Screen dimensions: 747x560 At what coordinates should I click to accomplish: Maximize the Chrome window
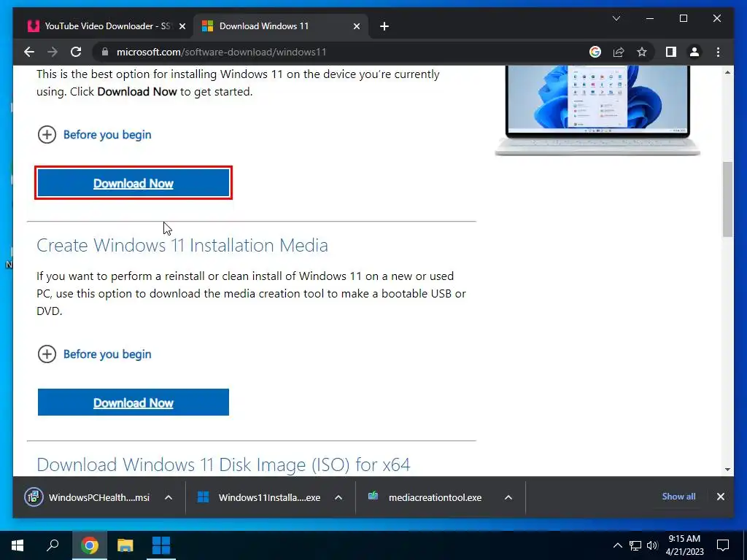683,18
